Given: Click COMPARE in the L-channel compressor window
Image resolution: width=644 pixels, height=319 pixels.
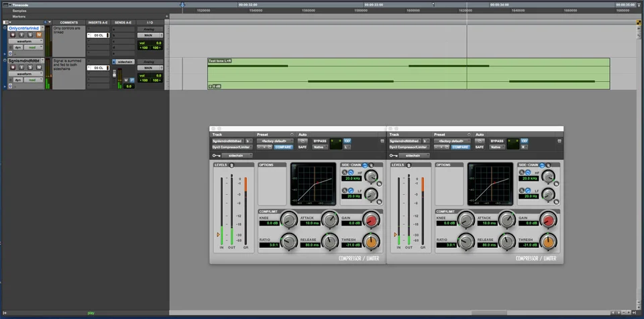Looking at the screenshot, I should click(x=283, y=147).
